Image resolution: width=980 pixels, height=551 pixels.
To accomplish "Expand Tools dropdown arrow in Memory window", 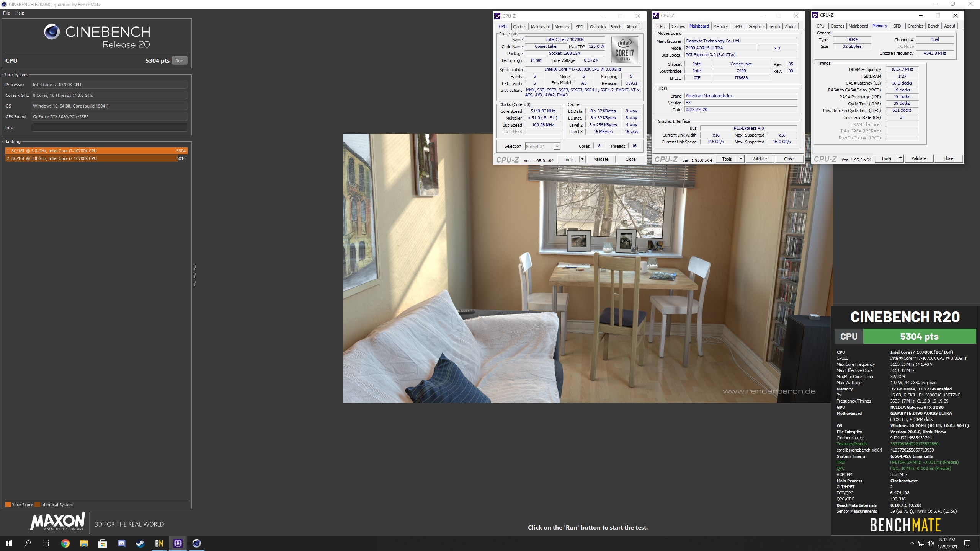I will tap(900, 158).
